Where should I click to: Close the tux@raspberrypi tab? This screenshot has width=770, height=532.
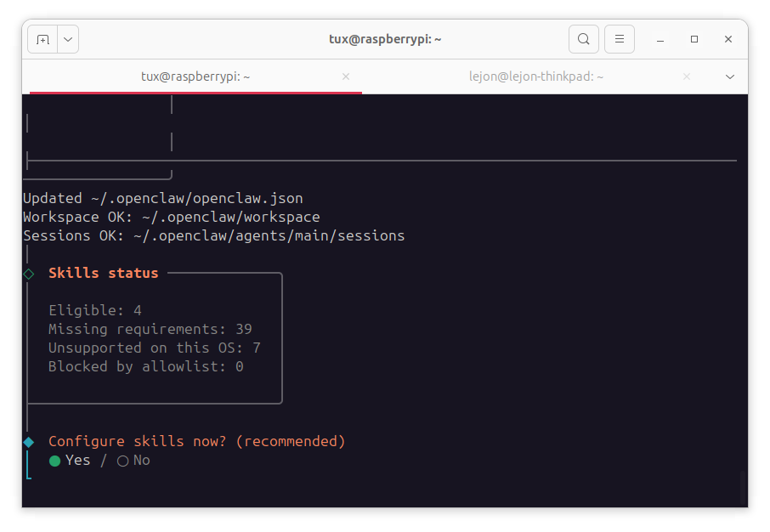pos(346,76)
